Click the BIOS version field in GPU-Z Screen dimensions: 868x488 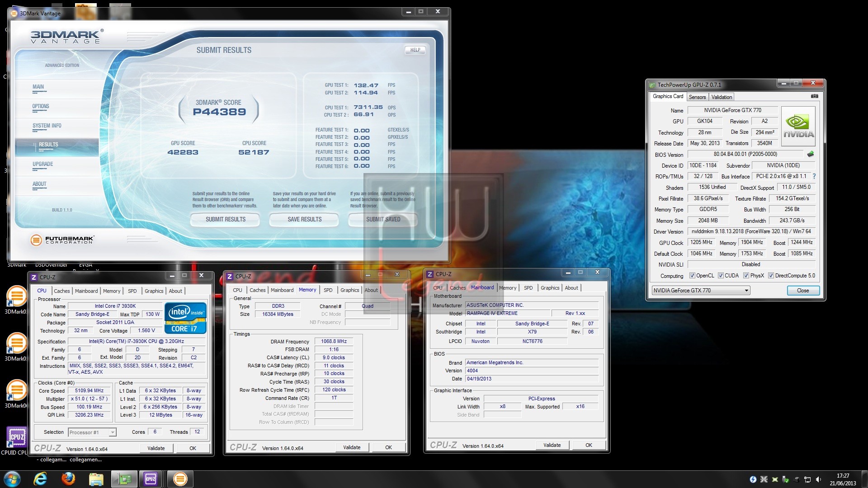coord(745,155)
